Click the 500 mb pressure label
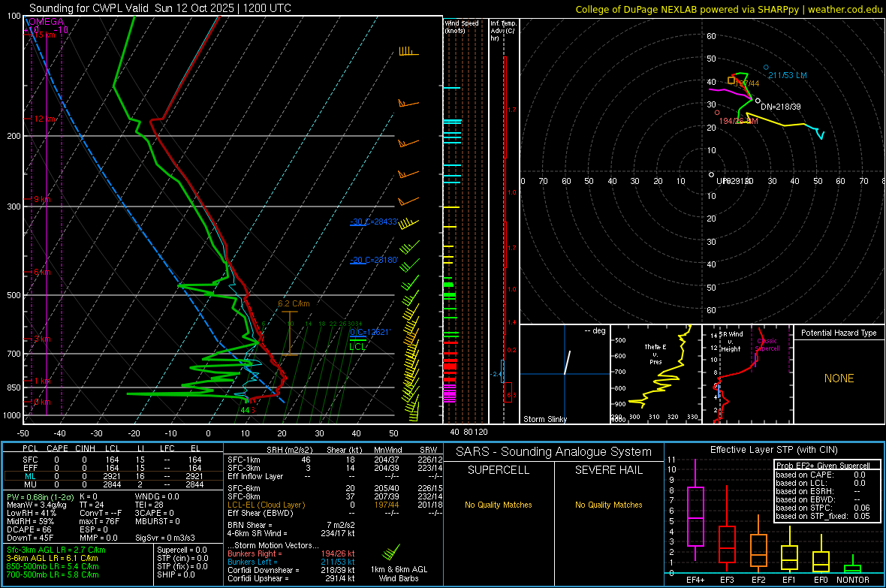 tap(14, 295)
